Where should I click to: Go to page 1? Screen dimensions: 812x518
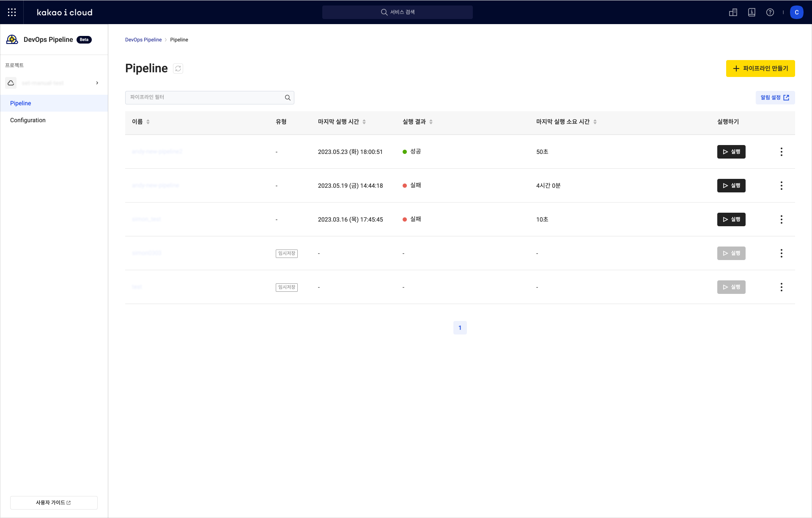460,328
